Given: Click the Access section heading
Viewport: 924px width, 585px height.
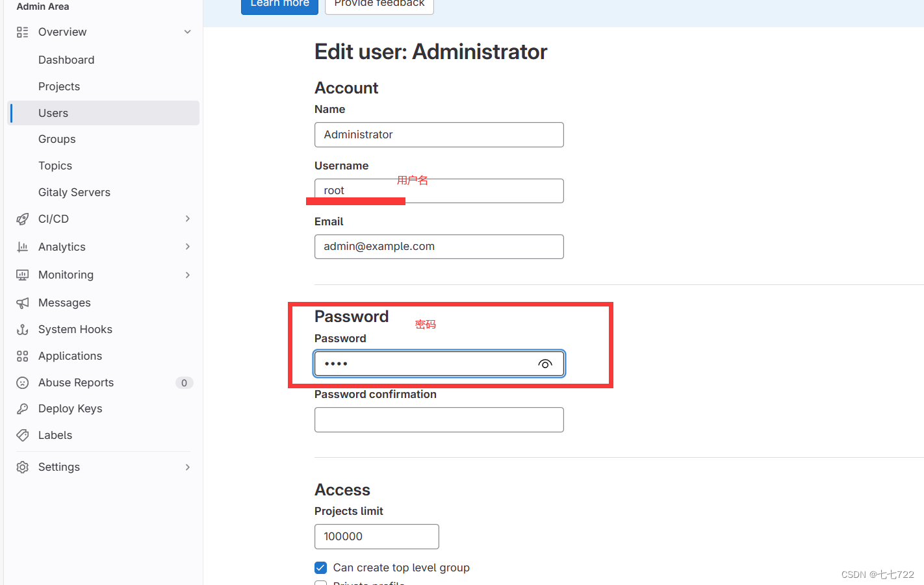Looking at the screenshot, I should (x=342, y=490).
